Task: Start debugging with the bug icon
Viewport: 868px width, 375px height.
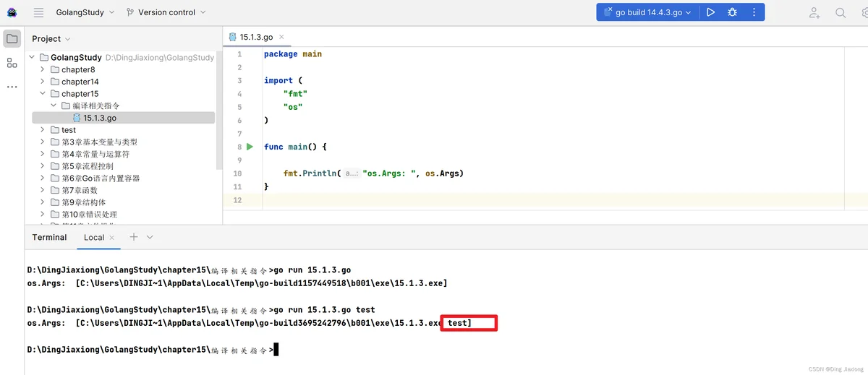Action: click(733, 12)
